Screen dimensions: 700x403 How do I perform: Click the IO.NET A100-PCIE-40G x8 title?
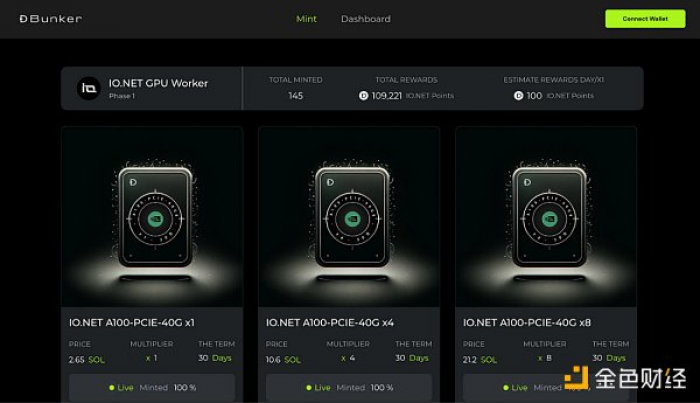(x=527, y=323)
